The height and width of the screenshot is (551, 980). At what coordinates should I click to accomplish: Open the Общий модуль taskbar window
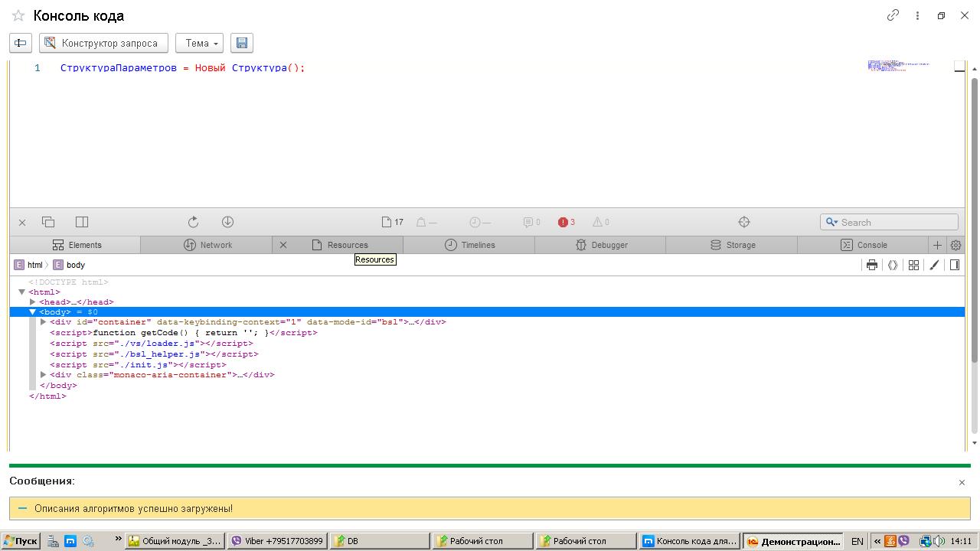(x=175, y=541)
